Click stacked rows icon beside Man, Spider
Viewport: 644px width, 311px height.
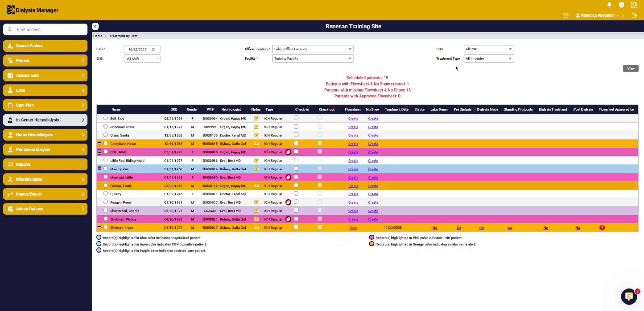[x=99, y=168]
